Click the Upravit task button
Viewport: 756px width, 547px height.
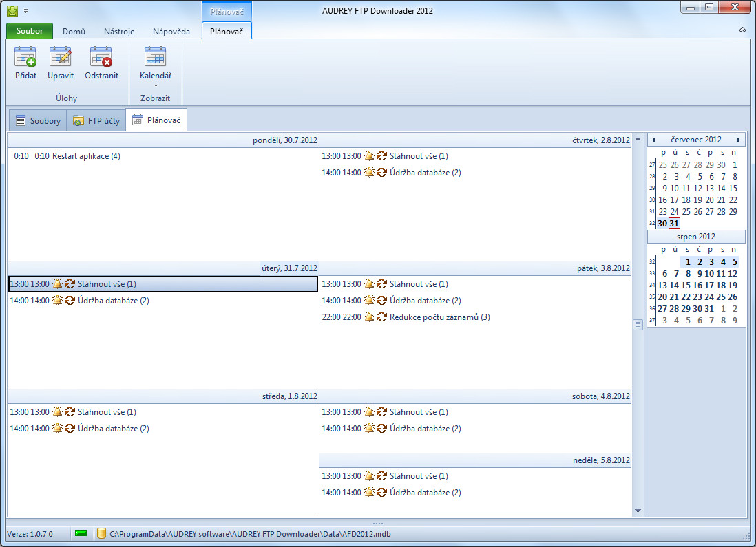pos(61,63)
